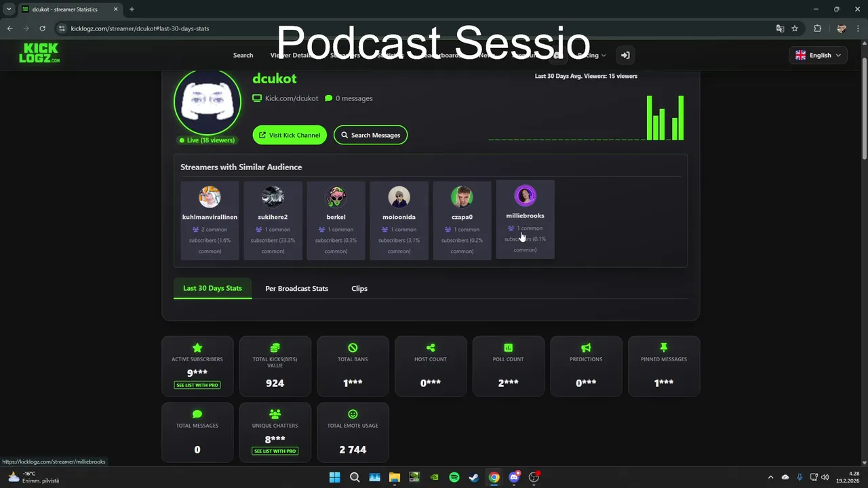Image resolution: width=868 pixels, height=488 pixels.
Task: Click the pin icon on Pinned Messages card
Action: point(664,348)
